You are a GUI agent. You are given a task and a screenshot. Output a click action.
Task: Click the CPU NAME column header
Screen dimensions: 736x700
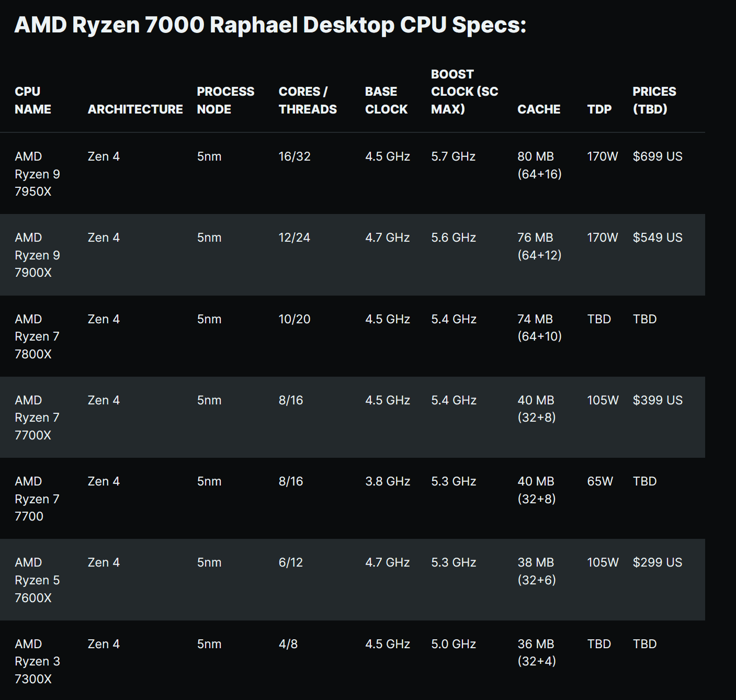33,100
